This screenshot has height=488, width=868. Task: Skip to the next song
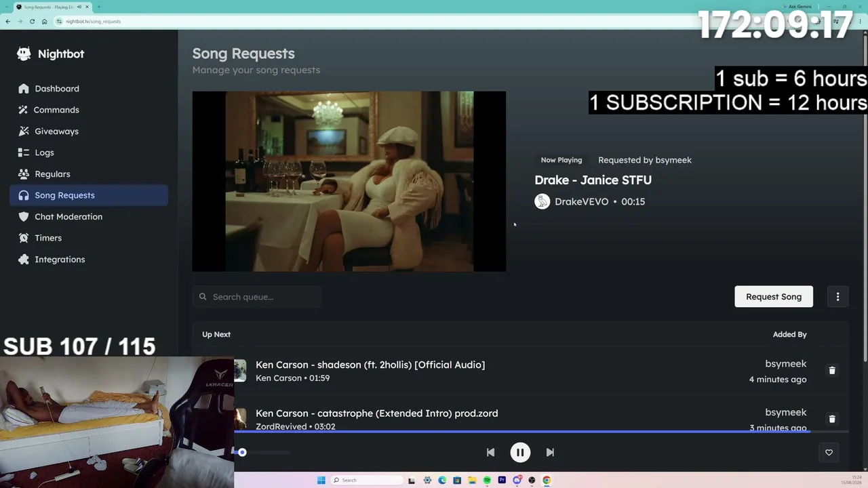[550, 452]
